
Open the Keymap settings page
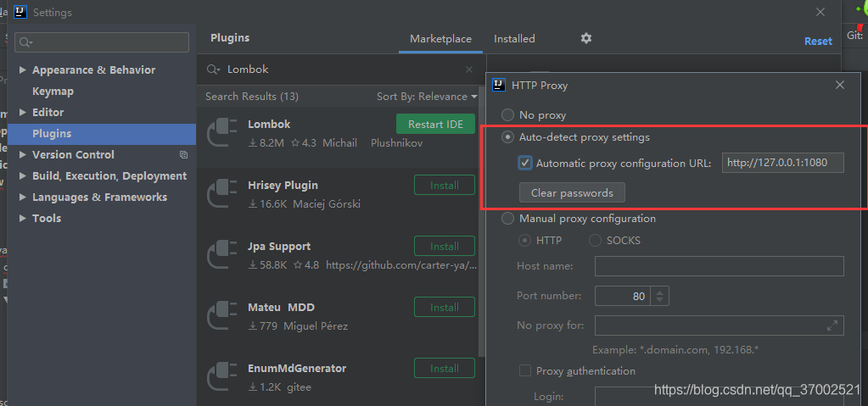click(x=53, y=92)
